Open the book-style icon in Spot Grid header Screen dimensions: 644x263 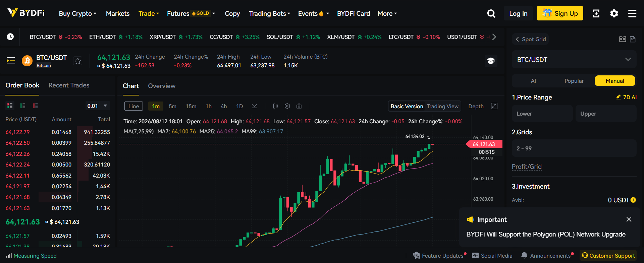[x=623, y=39]
